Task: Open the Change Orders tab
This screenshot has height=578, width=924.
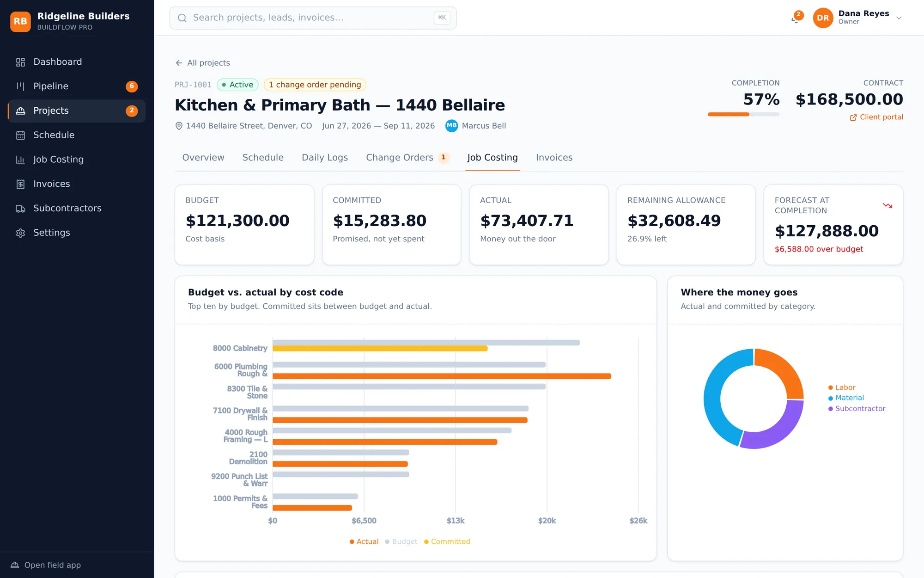Action: pyautogui.click(x=407, y=158)
